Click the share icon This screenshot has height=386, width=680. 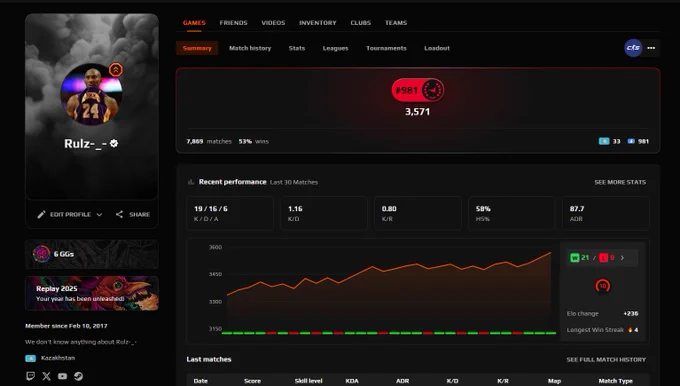(x=119, y=214)
